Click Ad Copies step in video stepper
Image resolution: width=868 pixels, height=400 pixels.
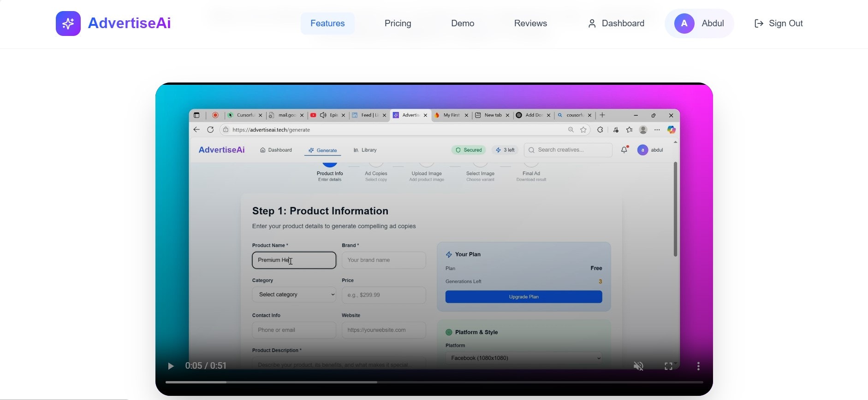coord(376,173)
